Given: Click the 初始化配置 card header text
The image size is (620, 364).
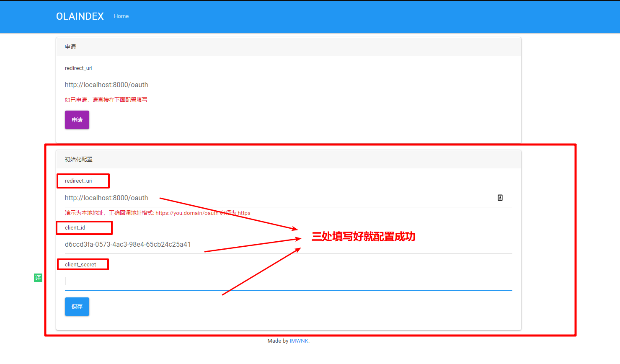Looking at the screenshot, I should tap(79, 159).
